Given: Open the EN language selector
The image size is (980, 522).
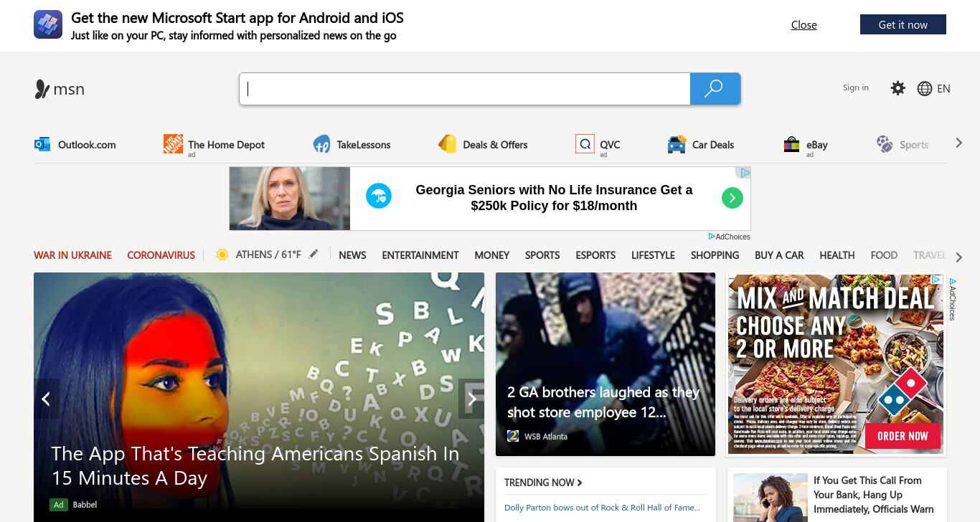Looking at the screenshot, I should click(x=943, y=89).
